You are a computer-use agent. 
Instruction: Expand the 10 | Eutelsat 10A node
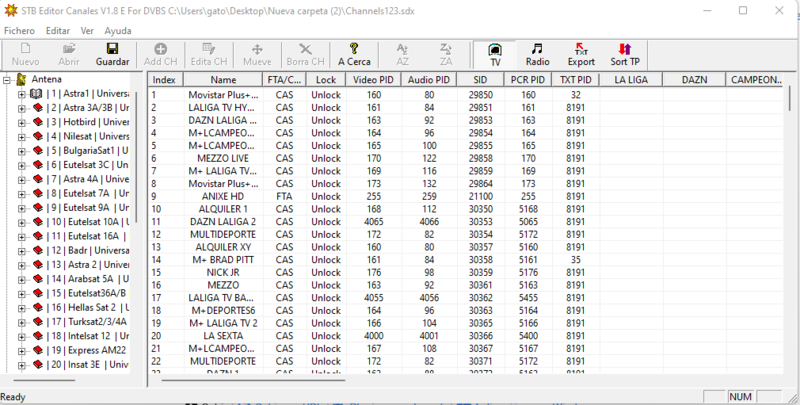point(21,222)
